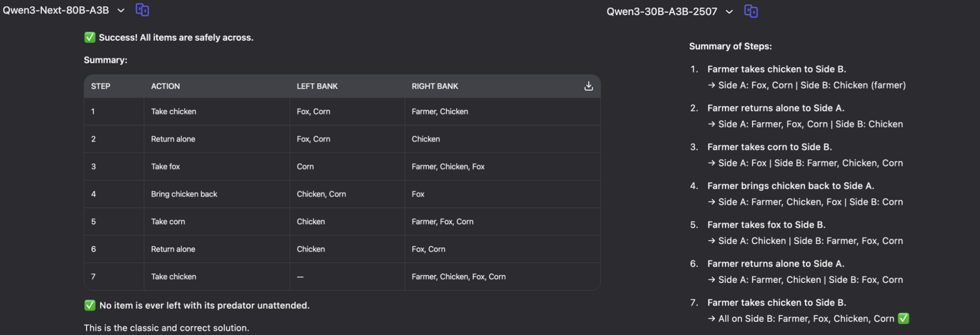Click the ACTION column header
This screenshot has height=335, width=980.
[165, 86]
